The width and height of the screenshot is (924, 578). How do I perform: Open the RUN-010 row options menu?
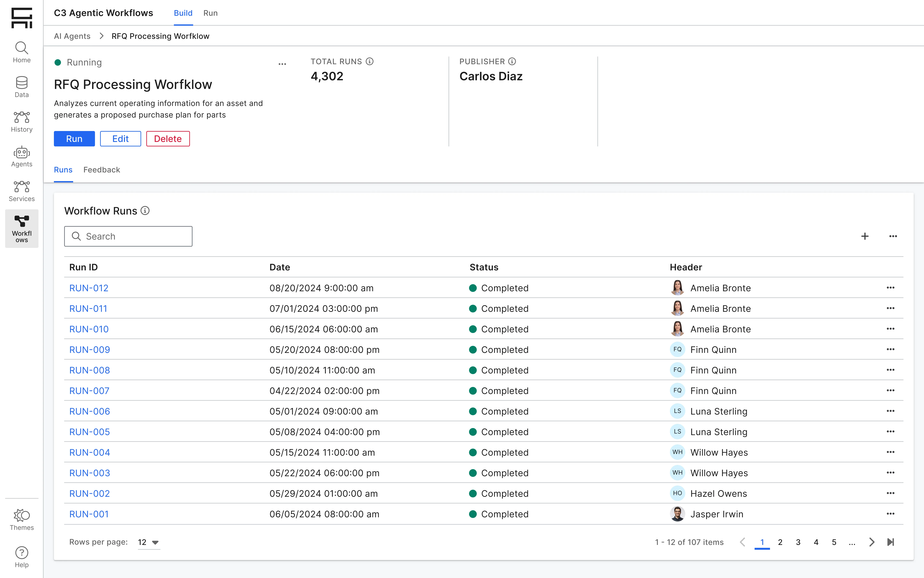click(x=891, y=329)
